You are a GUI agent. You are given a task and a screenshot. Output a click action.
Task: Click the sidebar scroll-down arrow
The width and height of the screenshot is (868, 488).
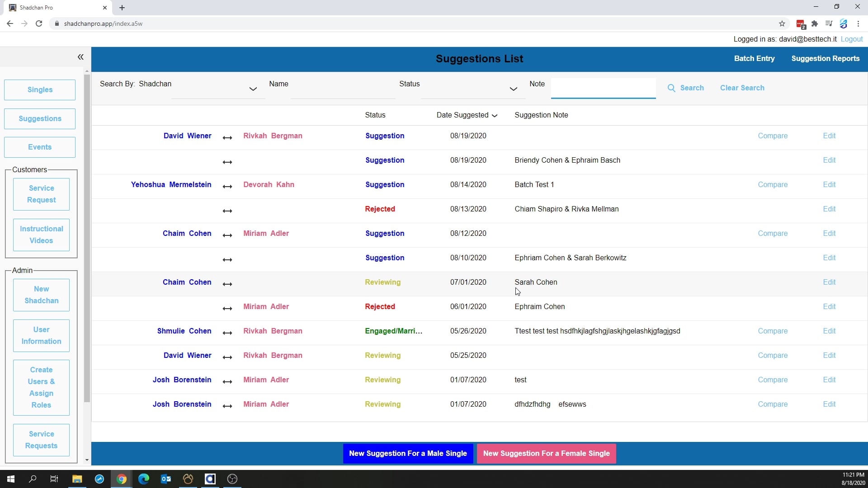pyautogui.click(x=87, y=460)
